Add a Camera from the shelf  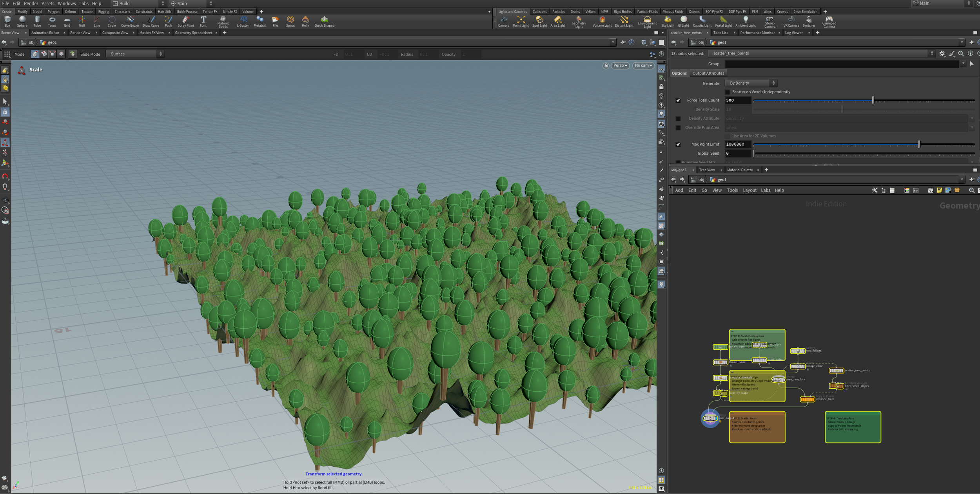[503, 22]
